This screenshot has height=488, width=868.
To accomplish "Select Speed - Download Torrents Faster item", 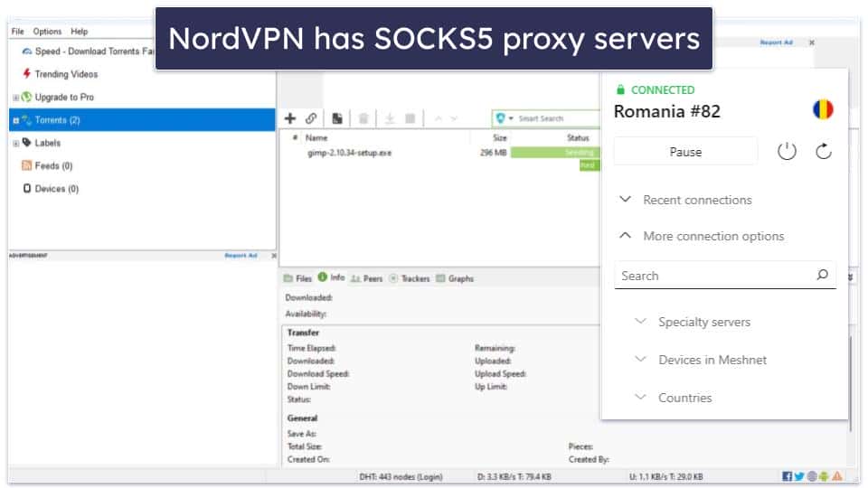I will pyautogui.click(x=89, y=51).
